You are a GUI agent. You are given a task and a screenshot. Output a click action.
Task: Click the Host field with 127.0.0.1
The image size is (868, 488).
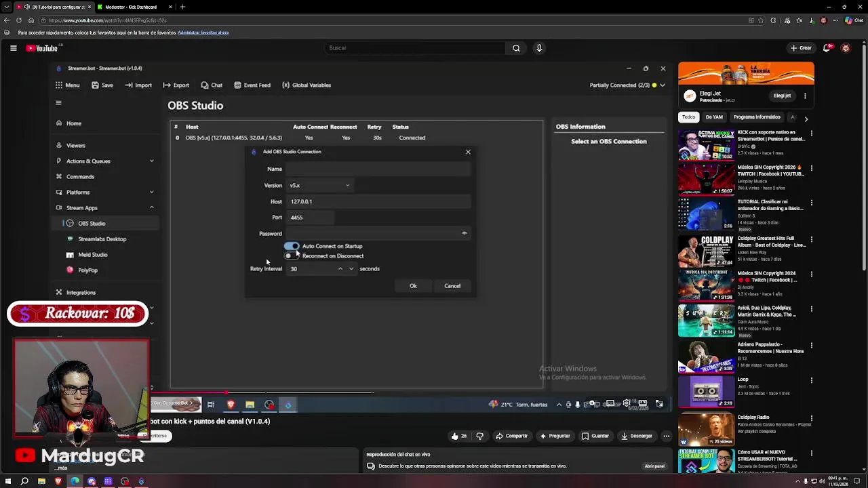[378, 201]
